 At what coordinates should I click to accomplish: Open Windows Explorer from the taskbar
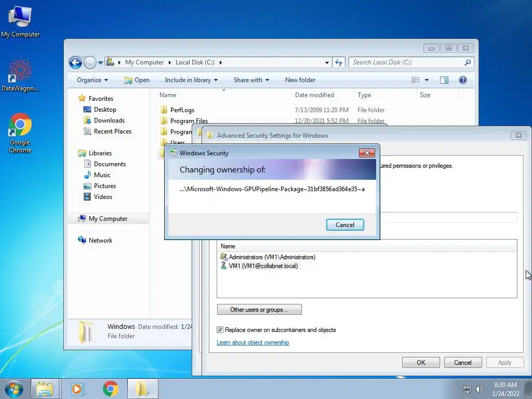45,389
